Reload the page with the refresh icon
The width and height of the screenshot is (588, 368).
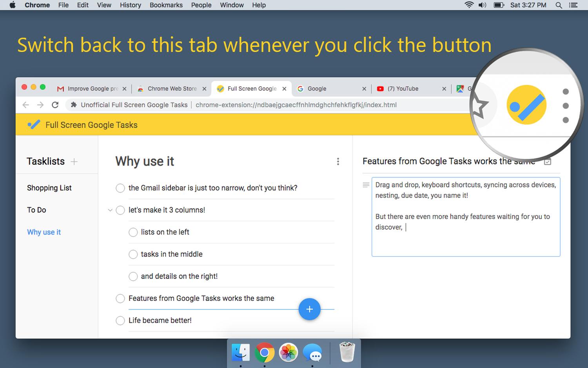pos(55,105)
